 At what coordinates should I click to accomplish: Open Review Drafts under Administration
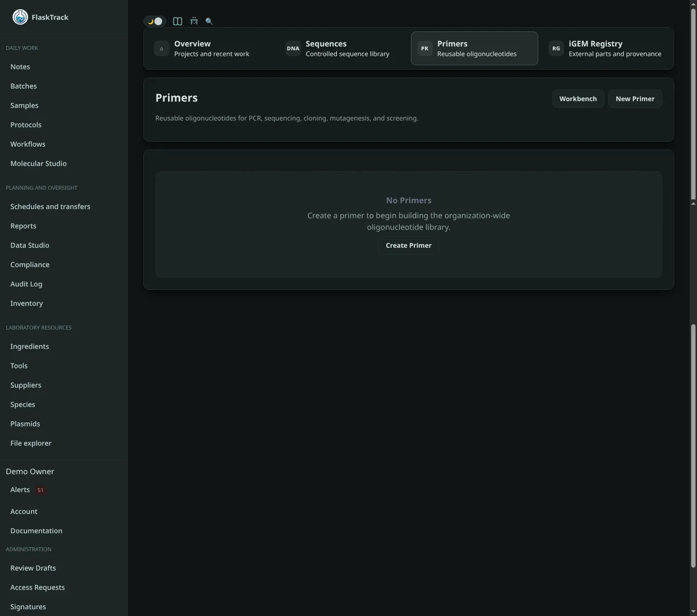64,568
